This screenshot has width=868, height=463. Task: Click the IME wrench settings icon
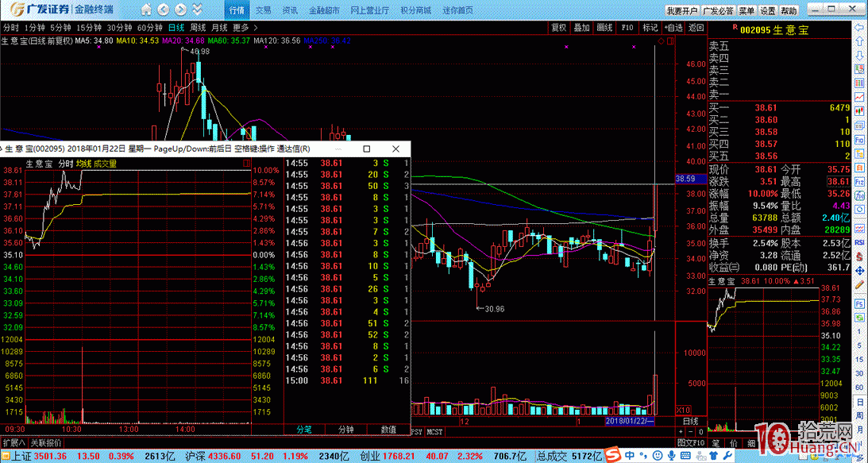click(727, 455)
